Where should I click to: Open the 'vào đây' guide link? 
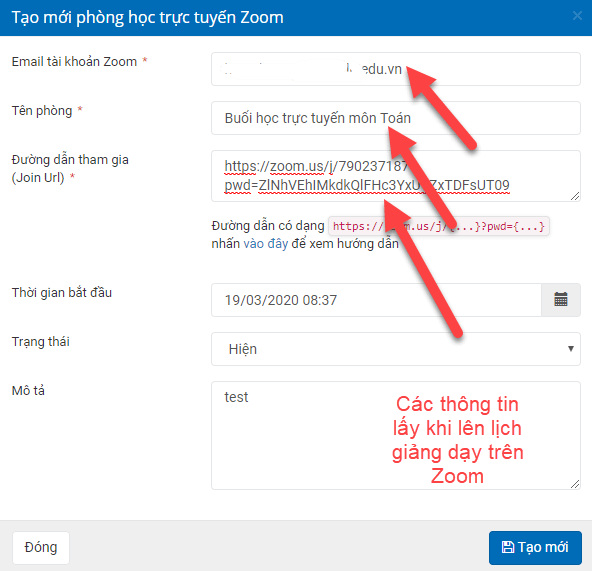266,244
